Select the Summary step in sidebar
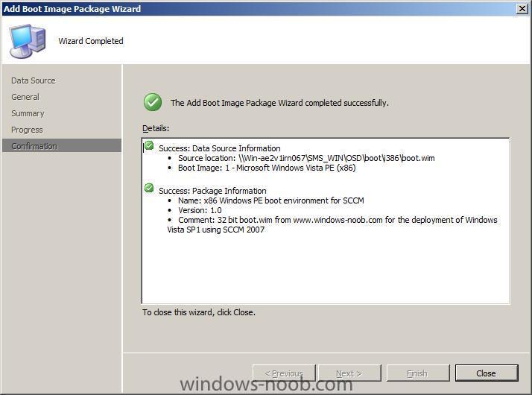The image size is (532, 395). [x=28, y=113]
